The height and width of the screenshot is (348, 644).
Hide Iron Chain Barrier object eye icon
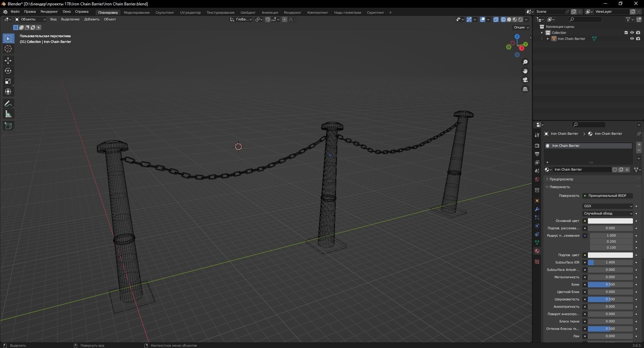(632, 39)
